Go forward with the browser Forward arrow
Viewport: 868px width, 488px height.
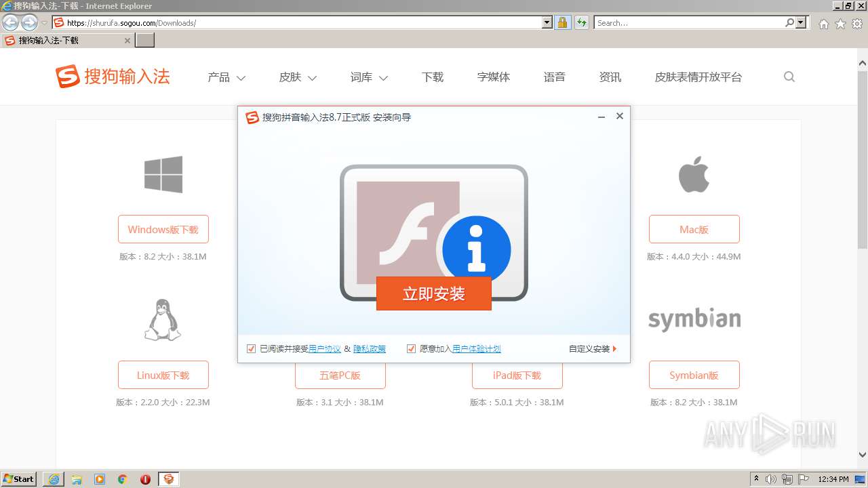[x=29, y=23]
